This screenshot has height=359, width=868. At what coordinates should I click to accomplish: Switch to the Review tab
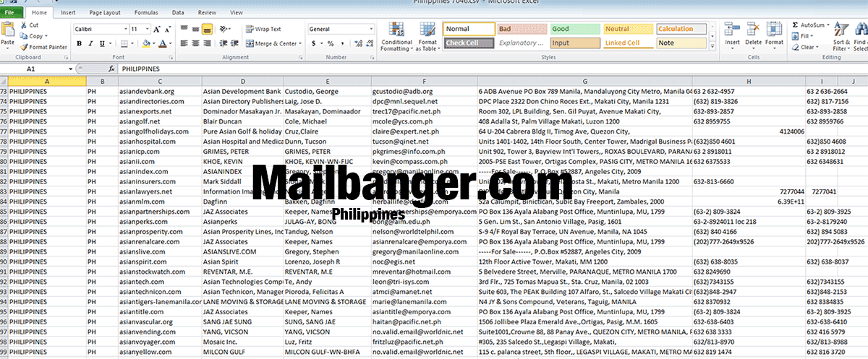point(207,12)
